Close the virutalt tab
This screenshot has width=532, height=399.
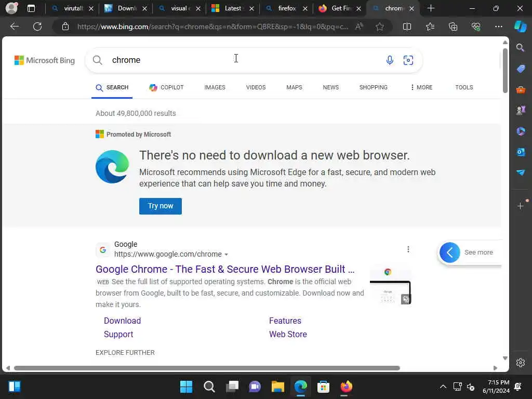coord(91,8)
